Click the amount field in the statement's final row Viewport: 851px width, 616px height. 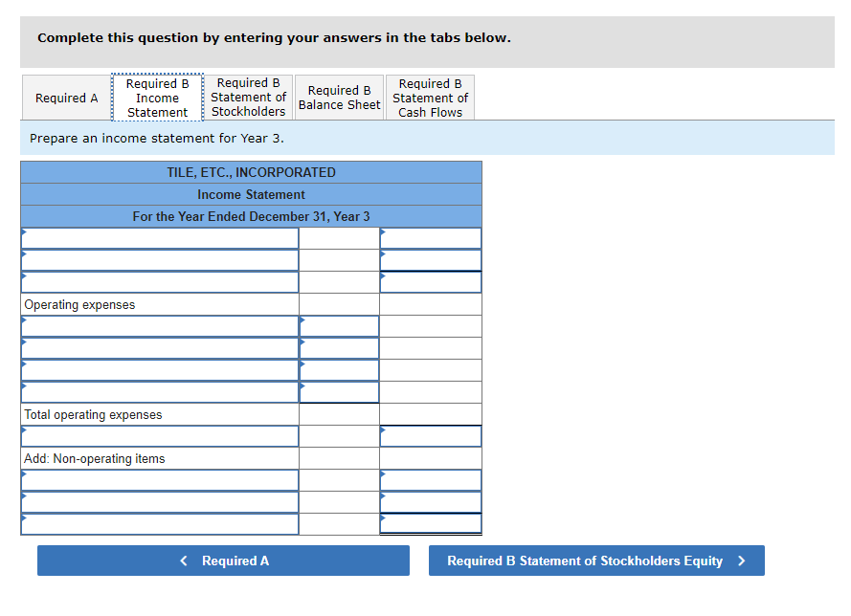431,524
